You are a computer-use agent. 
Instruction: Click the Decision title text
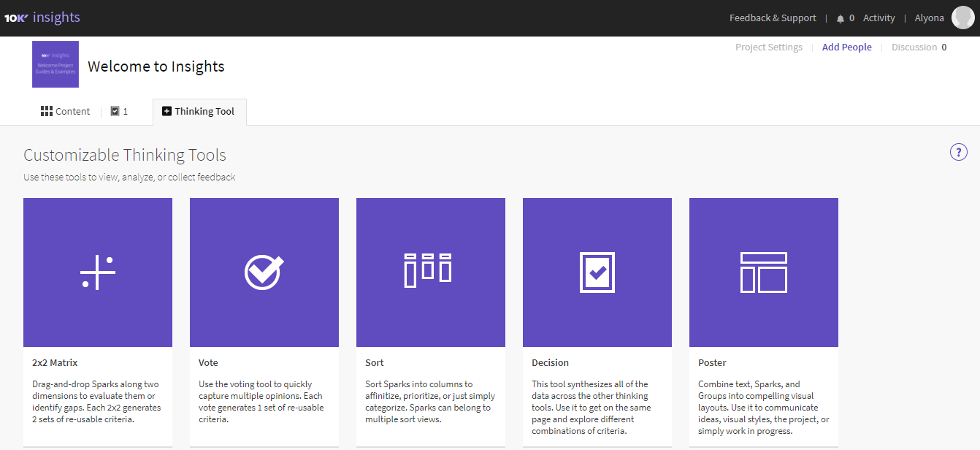coord(550,362)
